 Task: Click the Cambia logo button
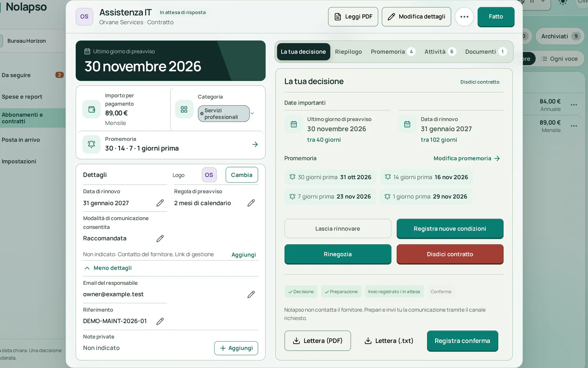click(242, 175)
